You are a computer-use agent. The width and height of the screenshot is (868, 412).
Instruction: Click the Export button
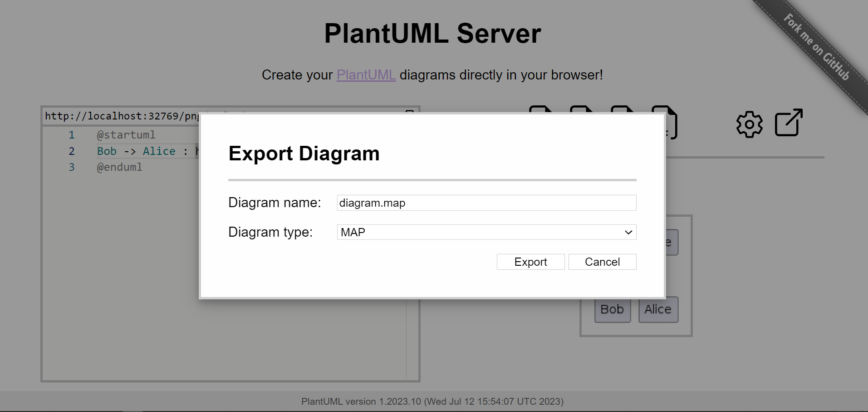pyautogui.click(x=530, y=262)
